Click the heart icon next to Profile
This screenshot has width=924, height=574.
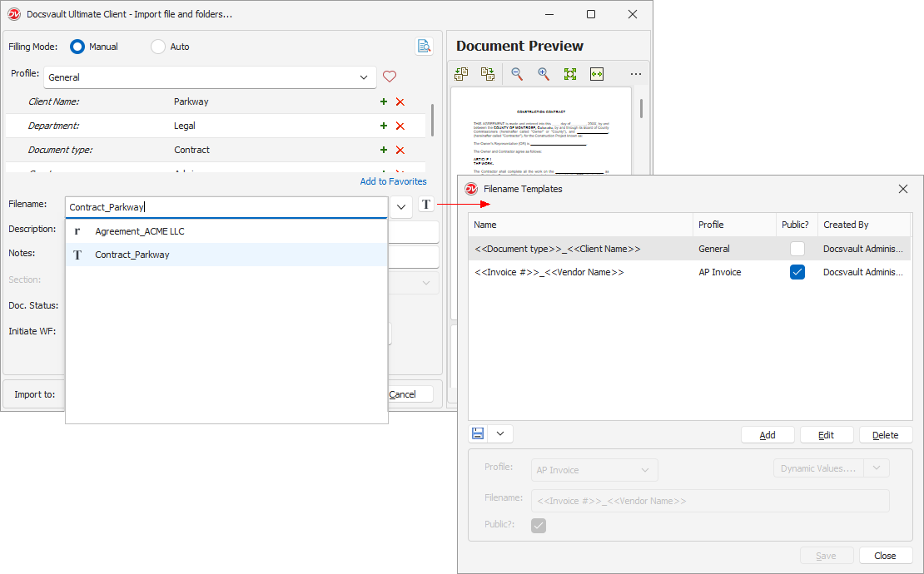(389, 77)
